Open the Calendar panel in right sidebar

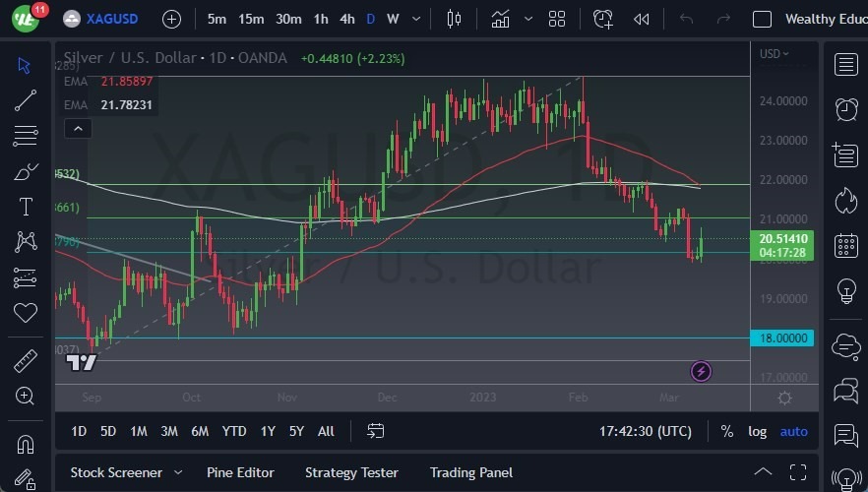(x=844, y=245)
